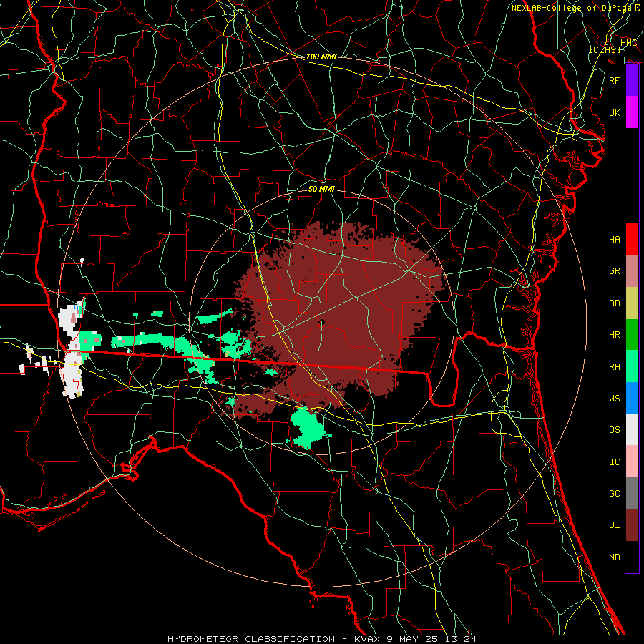
Task: Click the [CLAS] label text
Action: (x=605, y=49)
